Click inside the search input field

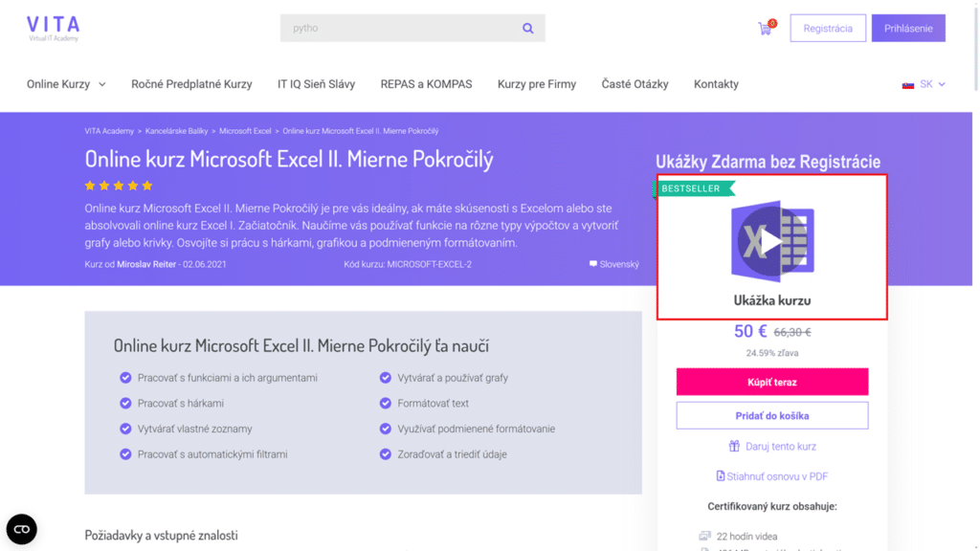tap(402, 28)
